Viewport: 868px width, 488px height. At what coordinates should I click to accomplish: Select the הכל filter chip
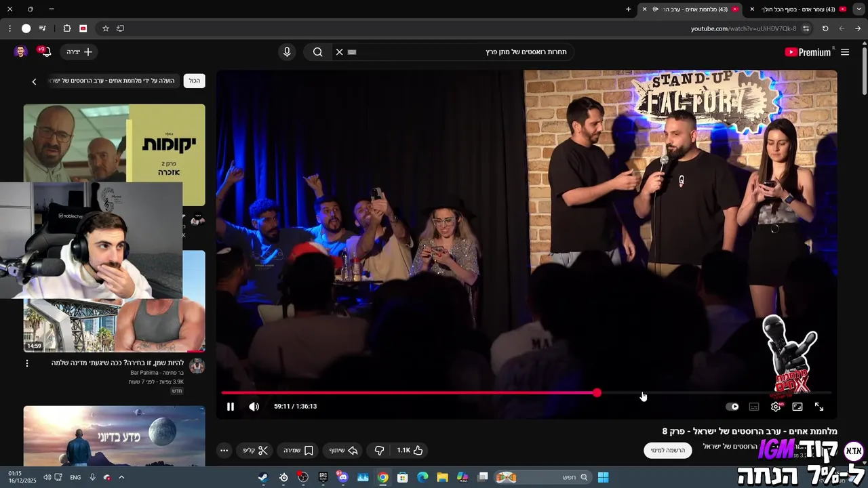point(195,81)
